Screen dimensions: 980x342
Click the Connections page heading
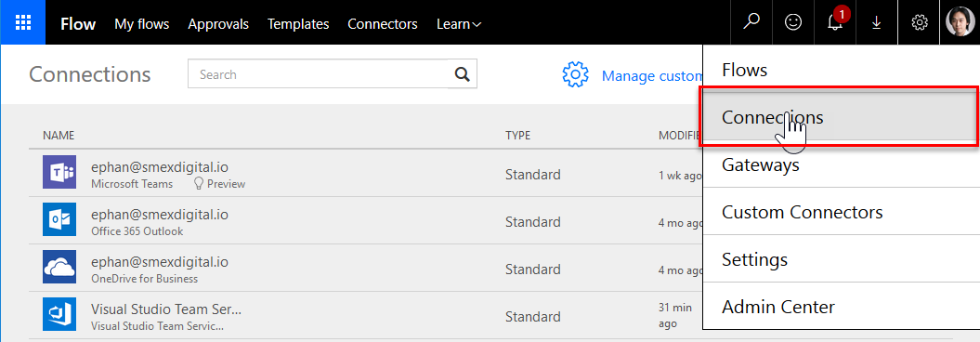coord(90,74)
